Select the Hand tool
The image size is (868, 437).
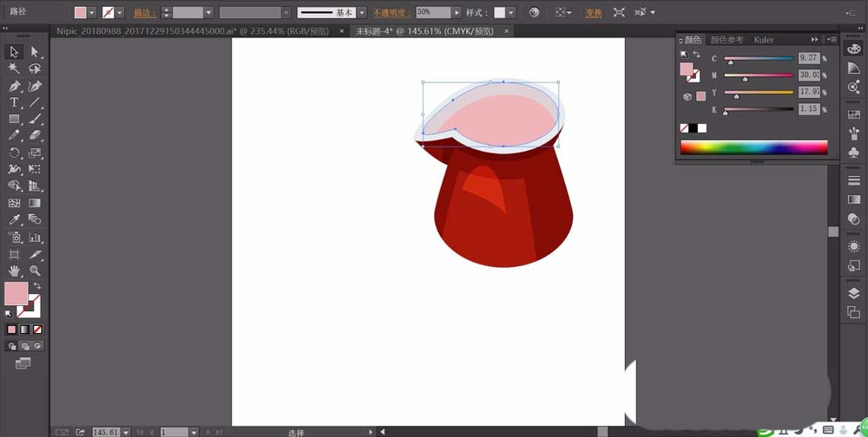tap(14, 271)
